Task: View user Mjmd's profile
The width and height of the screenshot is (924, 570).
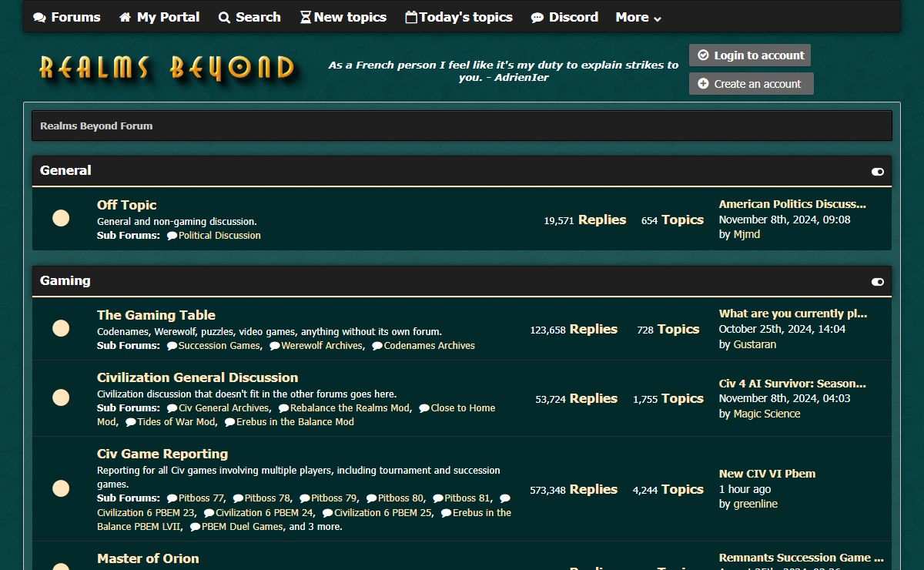Action: [x=746, y=234]
